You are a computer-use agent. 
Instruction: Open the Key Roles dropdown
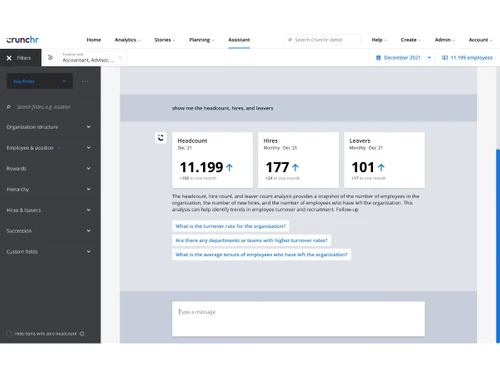pyautogui.click(x=40, y=81)
